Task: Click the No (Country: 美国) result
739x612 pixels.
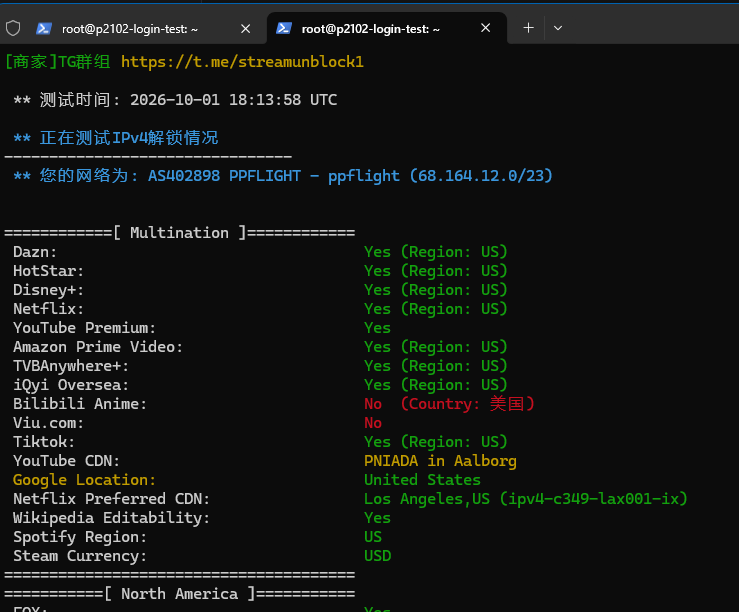Action: point(449,404)
